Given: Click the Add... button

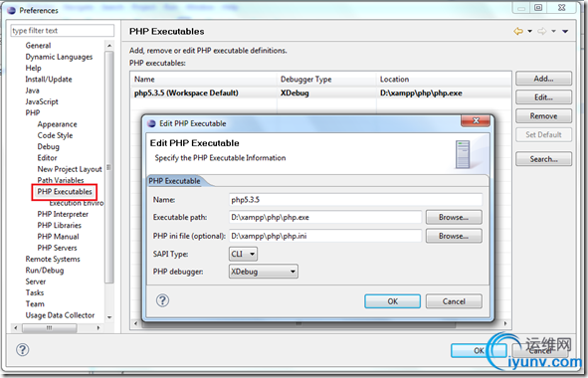Looking at the screenshot, I should [544, 79].
